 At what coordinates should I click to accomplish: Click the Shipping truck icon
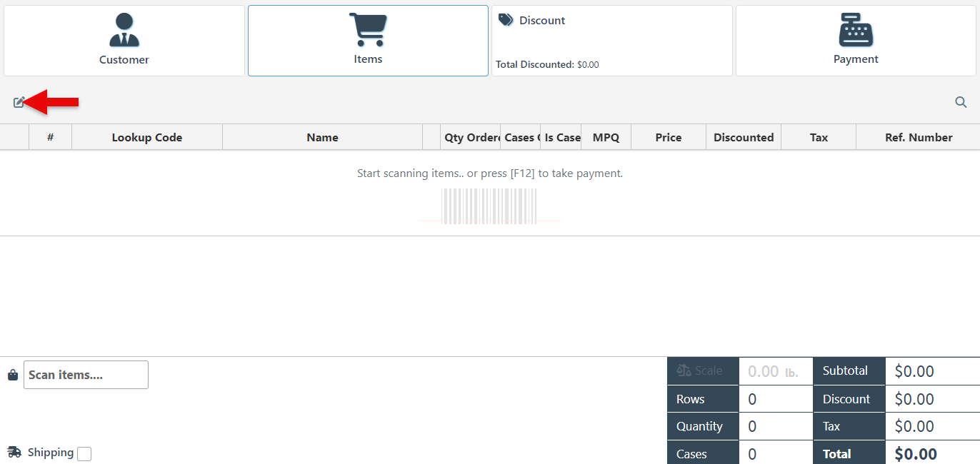[x=14, y=452]
